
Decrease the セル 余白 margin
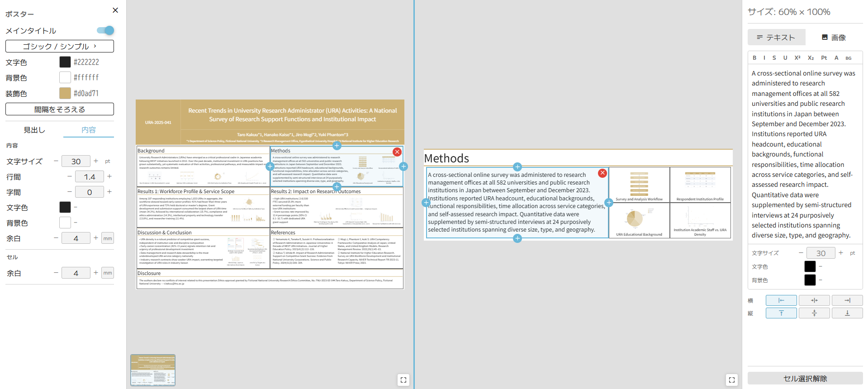[x=56, y=273]
